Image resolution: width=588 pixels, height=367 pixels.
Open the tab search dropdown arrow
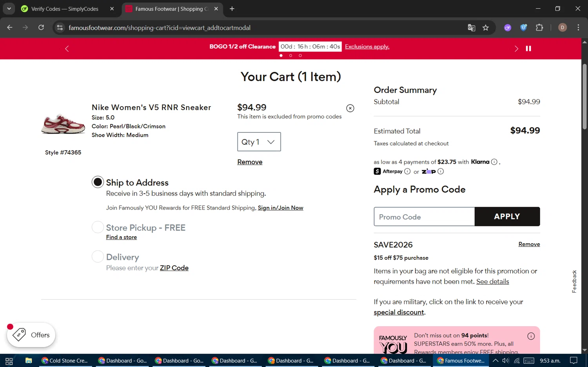(x=9, y=9)
